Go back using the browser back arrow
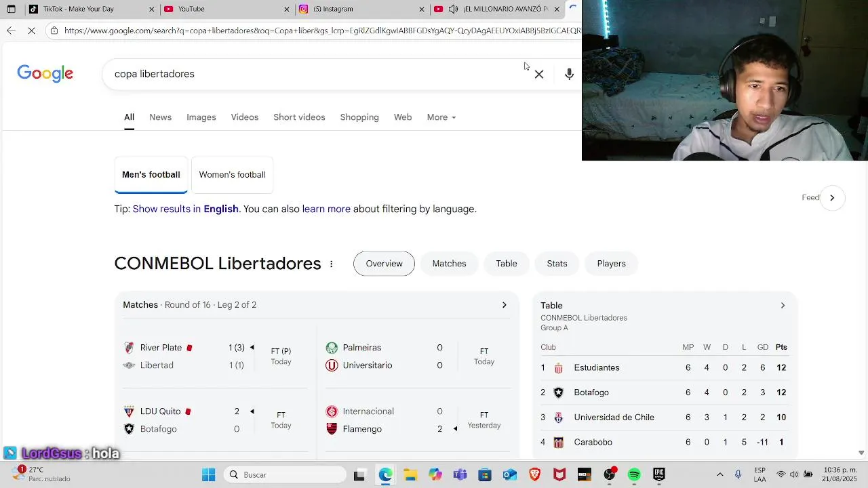868x488 pixels. coord(11,30)
